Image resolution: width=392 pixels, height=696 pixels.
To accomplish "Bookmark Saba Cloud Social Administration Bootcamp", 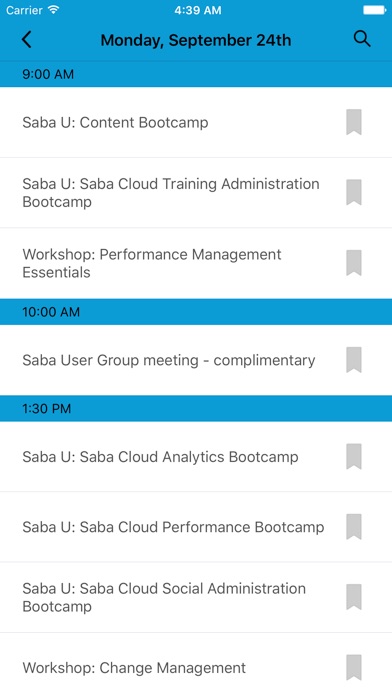I will [354, 597].
